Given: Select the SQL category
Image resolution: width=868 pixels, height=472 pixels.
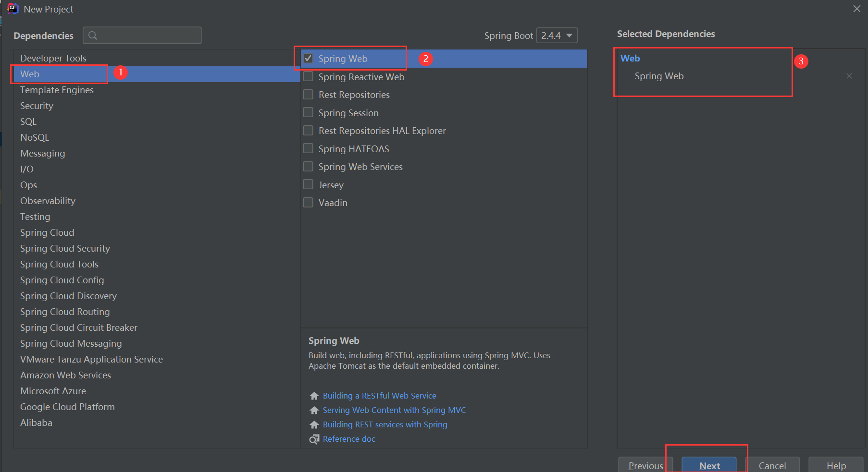Looking at the screenshot, I should click(157, 121).
